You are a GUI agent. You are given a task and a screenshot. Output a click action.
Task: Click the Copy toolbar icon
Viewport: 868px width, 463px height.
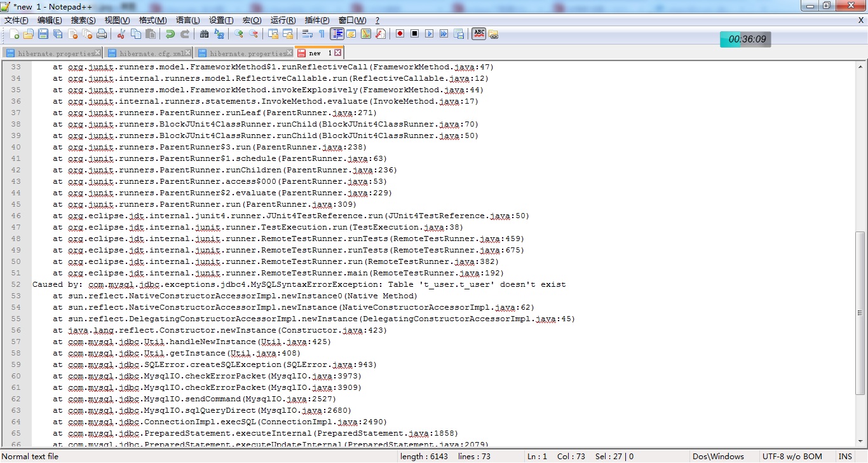pyautogui.click(x=135, y=34)
